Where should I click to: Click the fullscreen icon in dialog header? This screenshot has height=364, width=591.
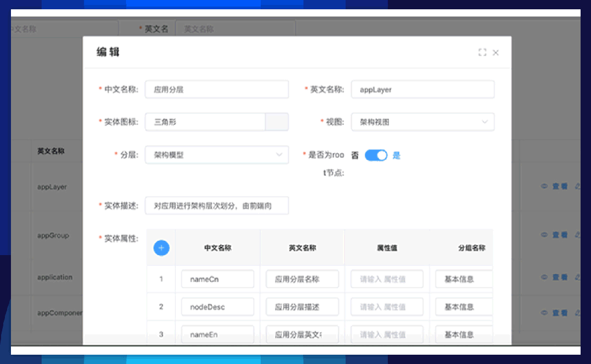[482, 53]
